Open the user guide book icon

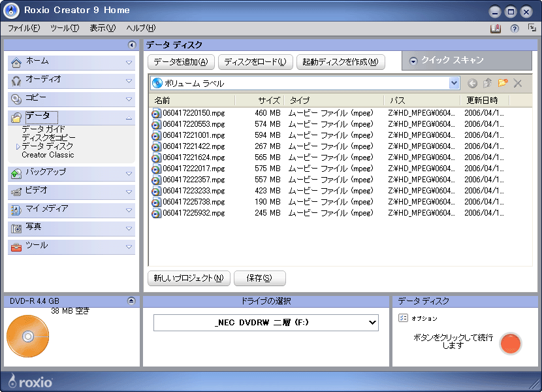(x=496, y=28)
